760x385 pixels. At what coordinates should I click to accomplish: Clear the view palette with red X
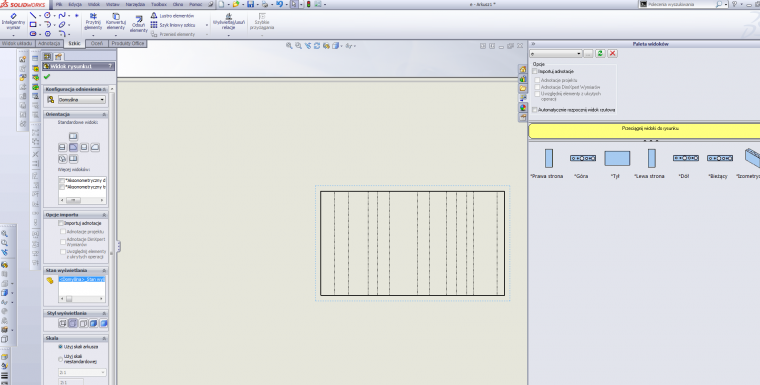pos(613,53)
